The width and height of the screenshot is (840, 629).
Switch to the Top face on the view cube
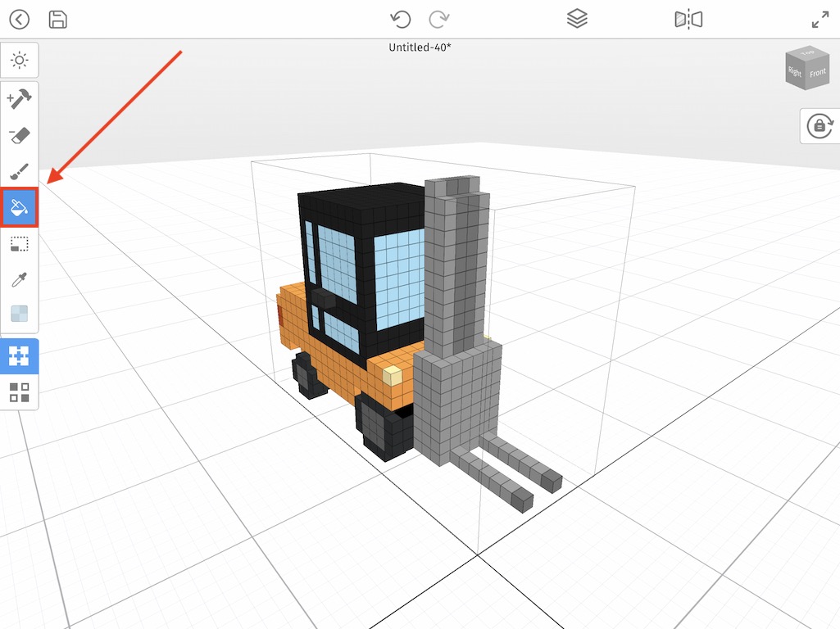[x=807, y=54]
